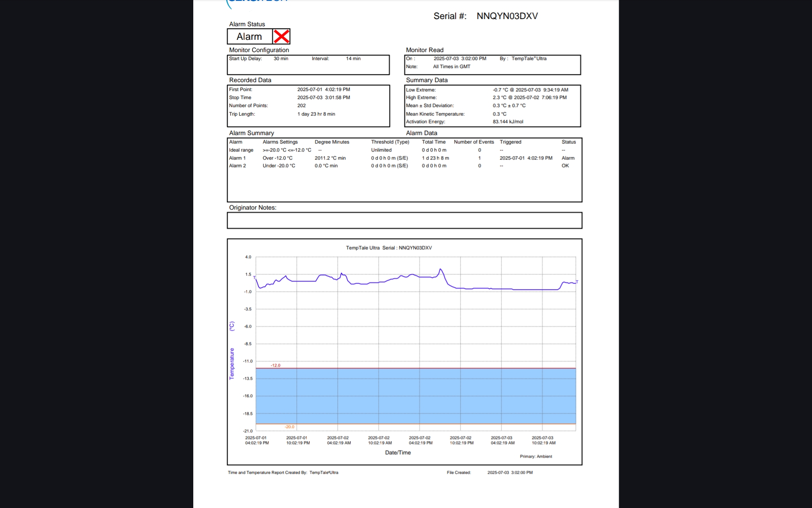
Task: Click the red X alarm status icon
Action: tap(281, 36)
